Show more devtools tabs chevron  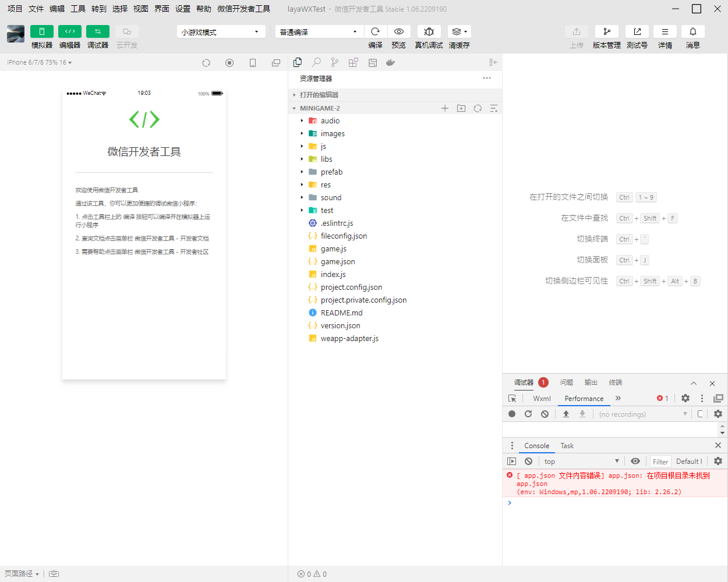tap(618, 398)
